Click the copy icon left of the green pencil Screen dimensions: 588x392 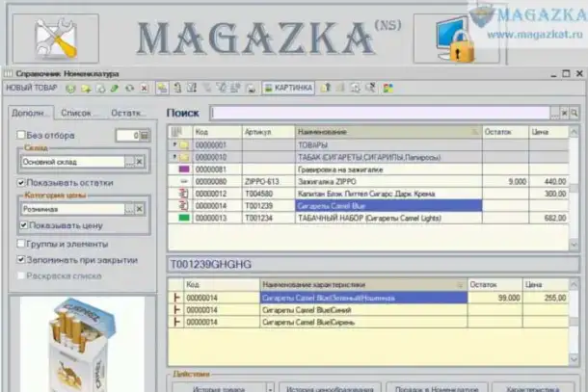100,89
